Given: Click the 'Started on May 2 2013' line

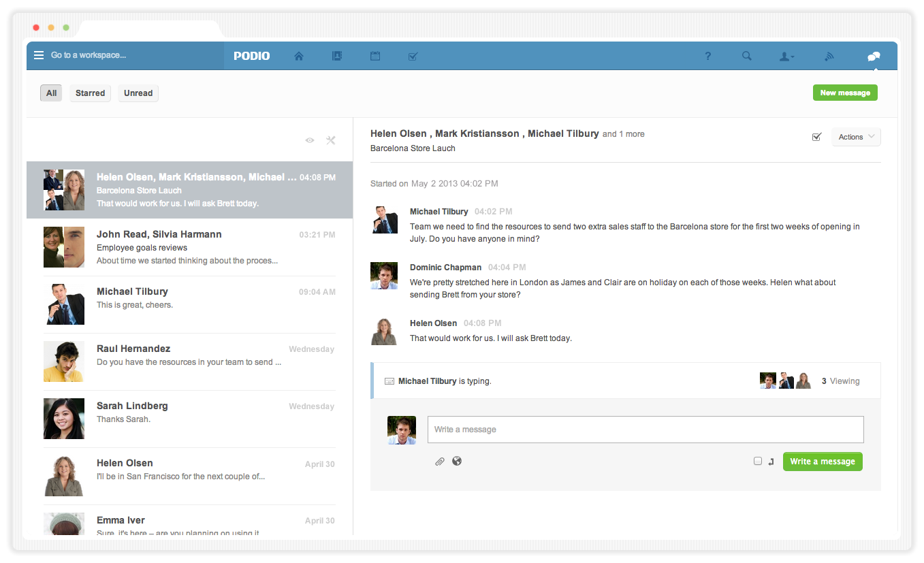Looking at the screenshot, I should click(x=434, y=184).
